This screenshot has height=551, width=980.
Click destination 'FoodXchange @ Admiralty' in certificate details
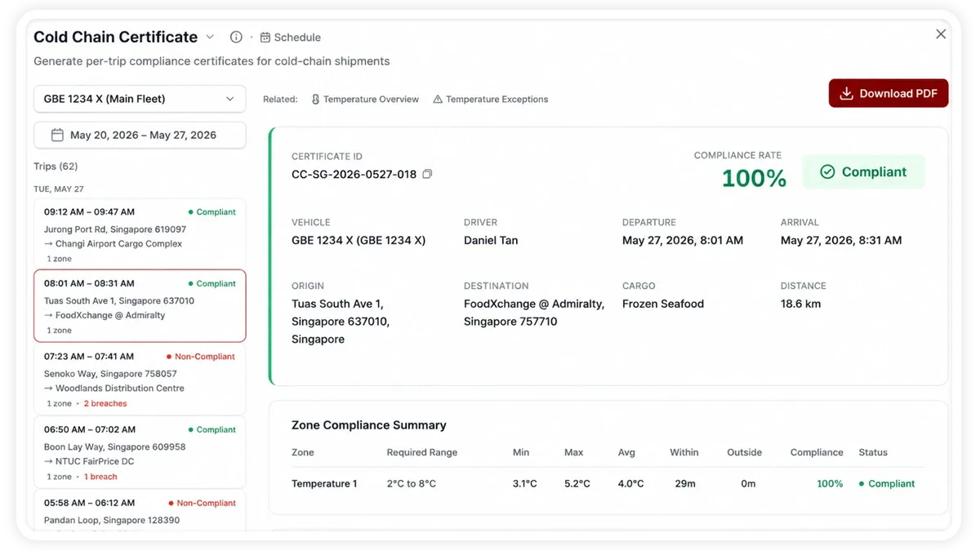pos(534,313)
